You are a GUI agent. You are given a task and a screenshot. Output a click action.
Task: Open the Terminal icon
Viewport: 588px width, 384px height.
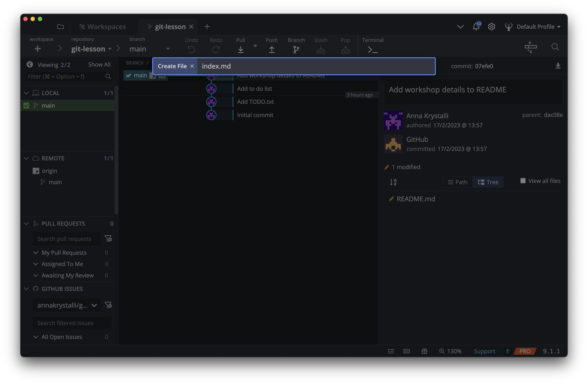coord(373,50)
